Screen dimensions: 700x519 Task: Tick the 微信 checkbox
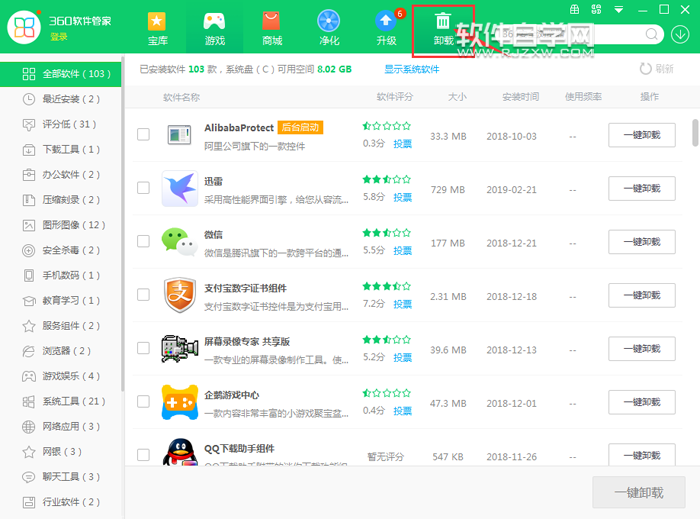point(143,241)
